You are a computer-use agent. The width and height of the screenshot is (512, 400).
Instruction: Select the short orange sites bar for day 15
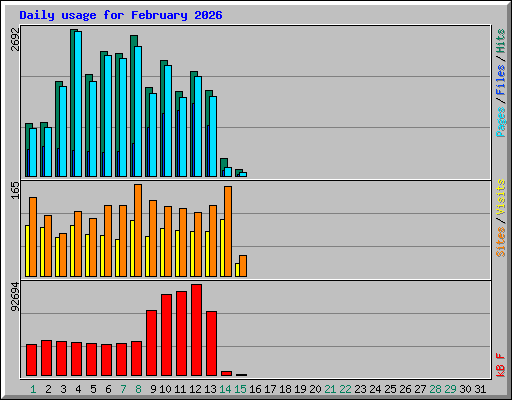[243, 266]
